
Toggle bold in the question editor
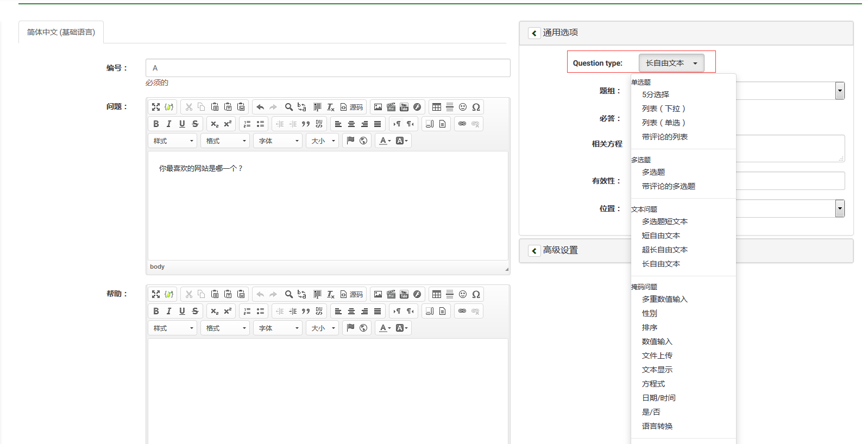[156, 124]
